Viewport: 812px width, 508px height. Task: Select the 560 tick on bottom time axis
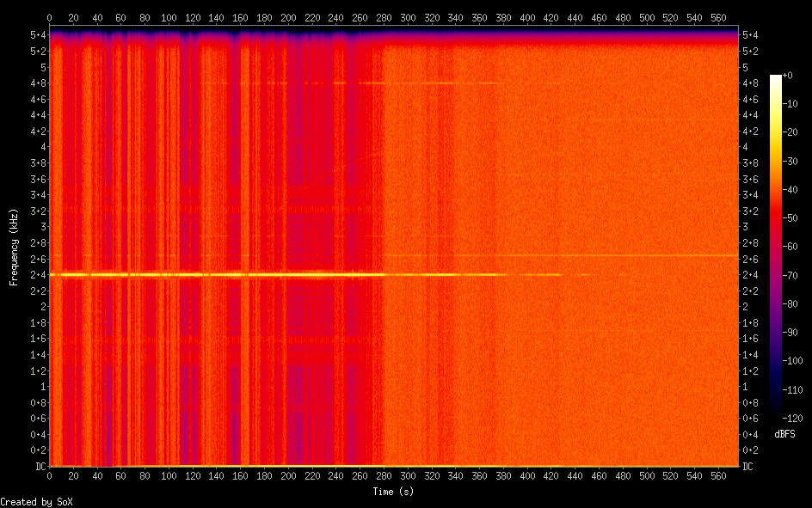(718, 475)
